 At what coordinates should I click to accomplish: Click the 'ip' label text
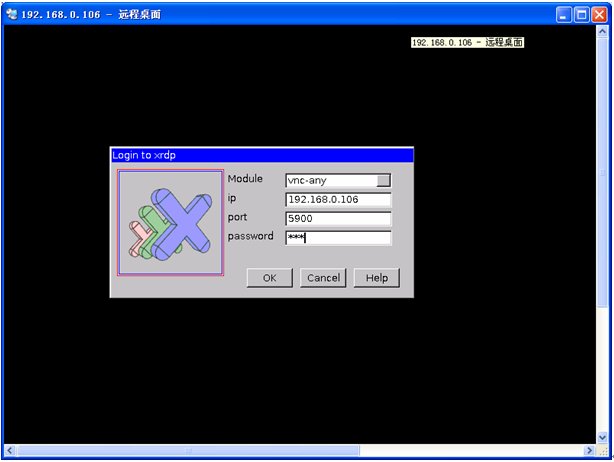[232, 198]
